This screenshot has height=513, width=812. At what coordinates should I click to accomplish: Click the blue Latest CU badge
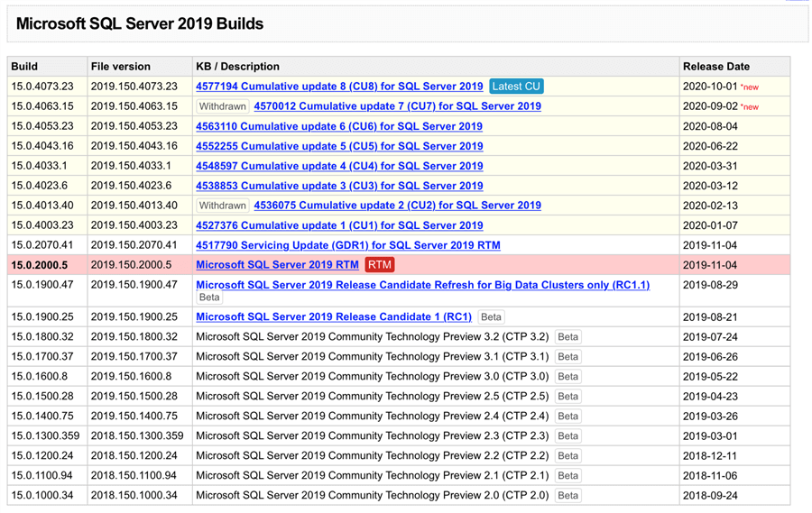point(516,87)
